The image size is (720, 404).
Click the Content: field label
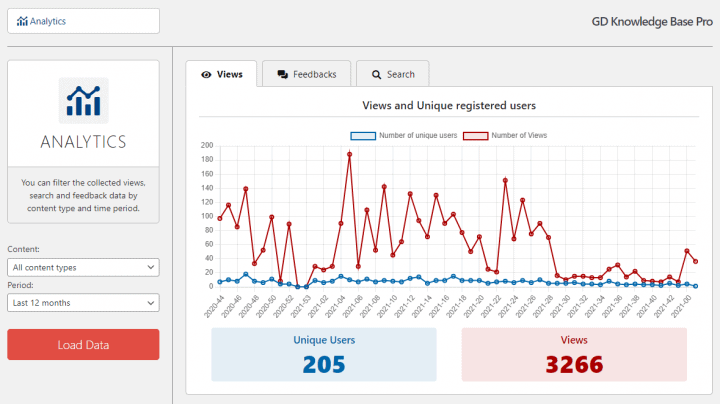coord(23,249)
